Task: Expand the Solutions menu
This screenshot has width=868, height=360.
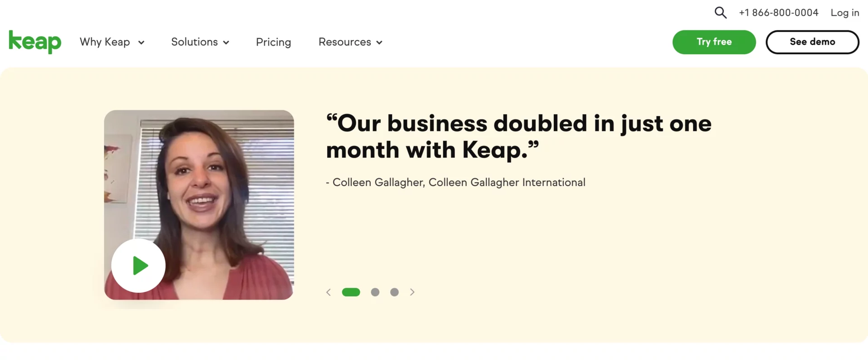Action: tap(200, 42)
